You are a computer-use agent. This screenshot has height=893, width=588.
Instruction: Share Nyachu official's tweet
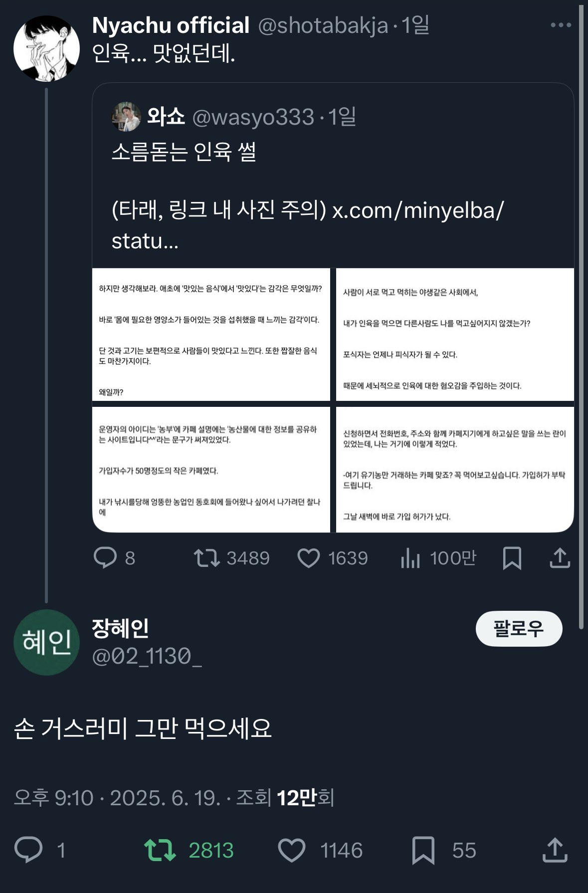(x=560, y=558)
